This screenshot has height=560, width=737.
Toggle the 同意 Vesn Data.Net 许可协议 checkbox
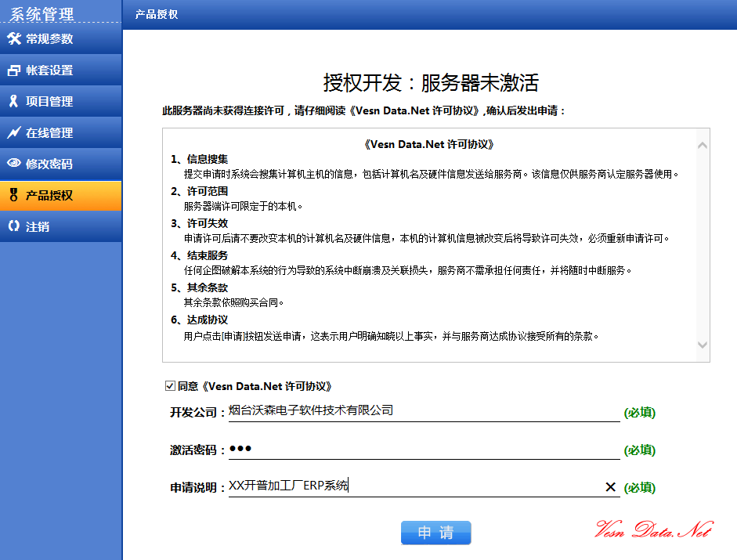point(170,386)
